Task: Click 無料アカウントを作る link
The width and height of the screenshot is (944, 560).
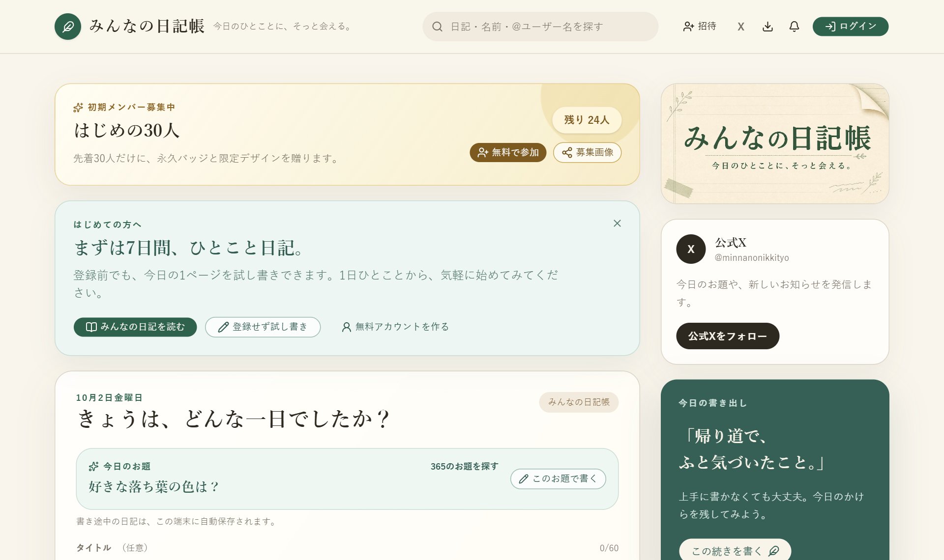Action: click(x=395, y=327)
